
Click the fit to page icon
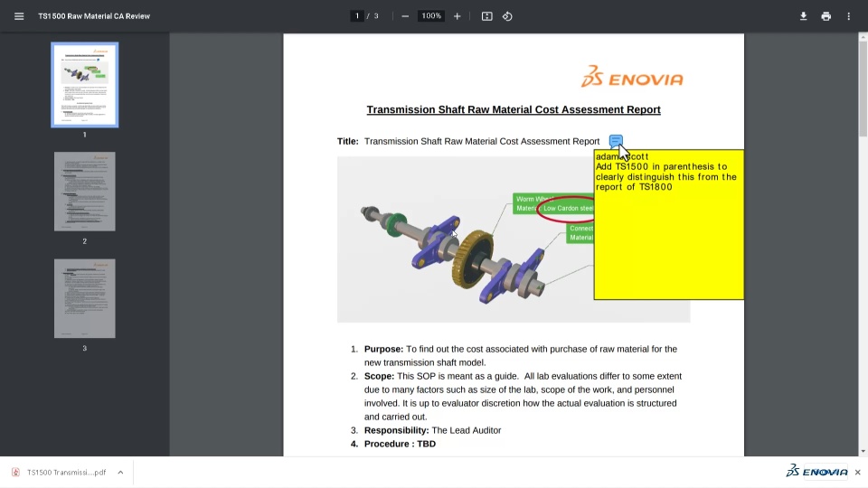486,16
